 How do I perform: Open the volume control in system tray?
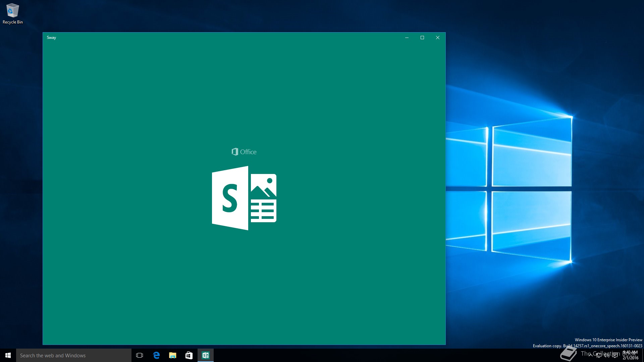606,355
